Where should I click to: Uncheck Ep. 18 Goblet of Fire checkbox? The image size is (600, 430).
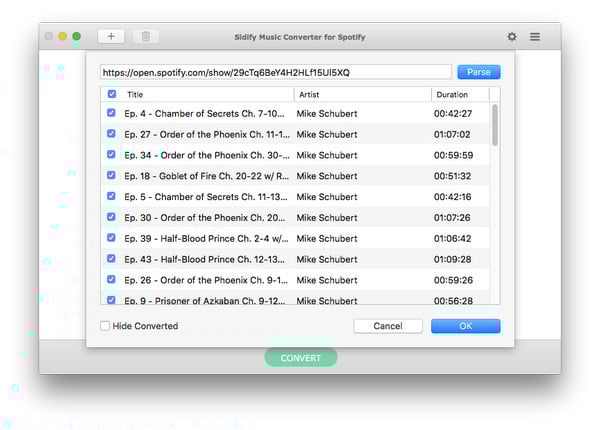click(x=111, y=175)
